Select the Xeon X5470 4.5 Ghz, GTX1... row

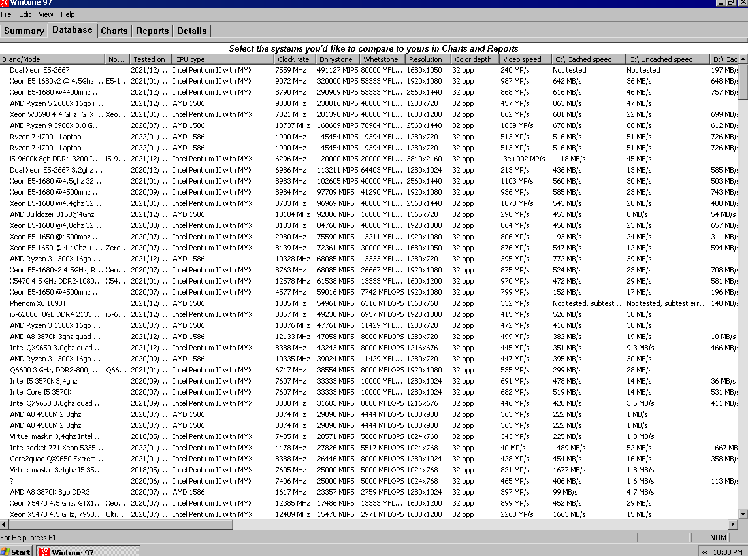click(369, 503)
